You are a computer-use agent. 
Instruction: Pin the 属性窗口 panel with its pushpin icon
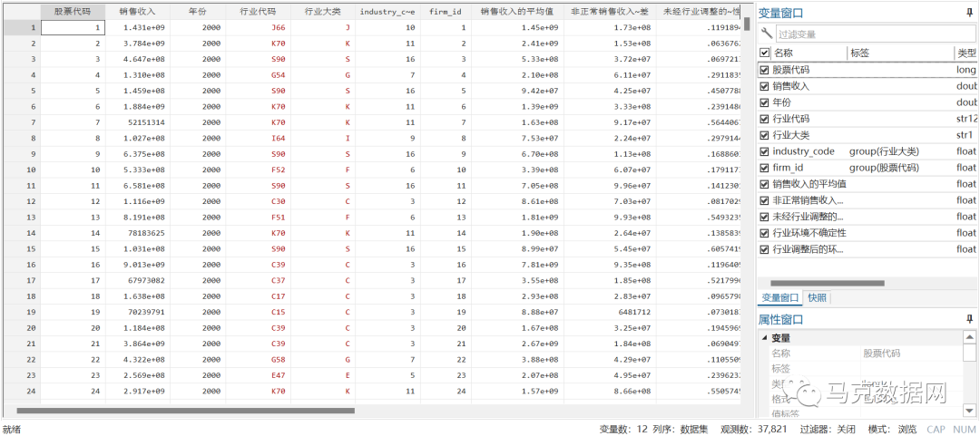click(x=969, y=319)
